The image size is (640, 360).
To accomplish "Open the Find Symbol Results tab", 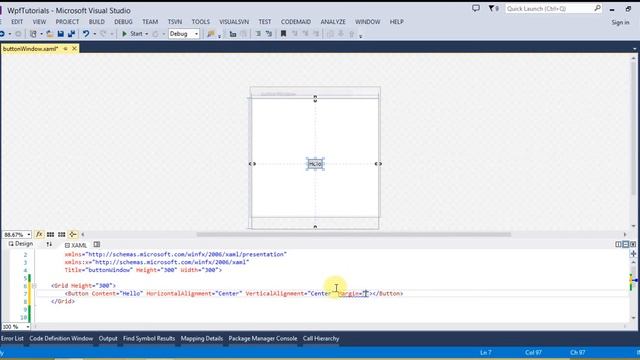I will point(149,338).
